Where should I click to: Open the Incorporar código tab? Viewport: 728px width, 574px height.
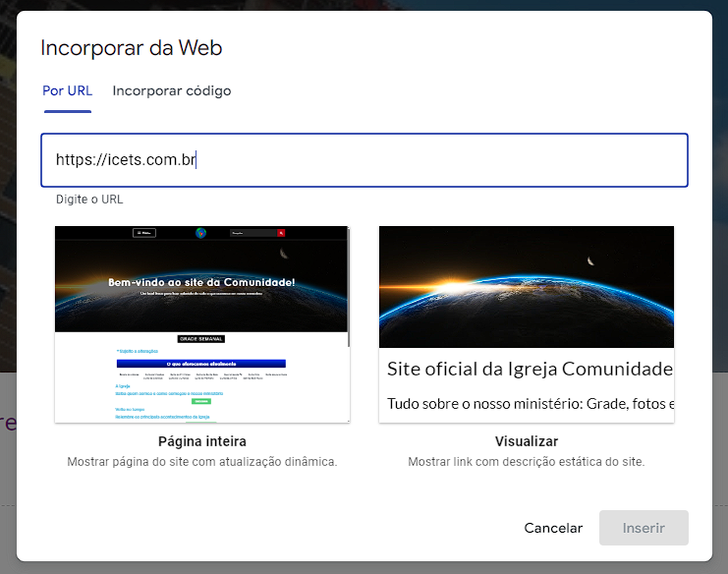click(172, 91)
